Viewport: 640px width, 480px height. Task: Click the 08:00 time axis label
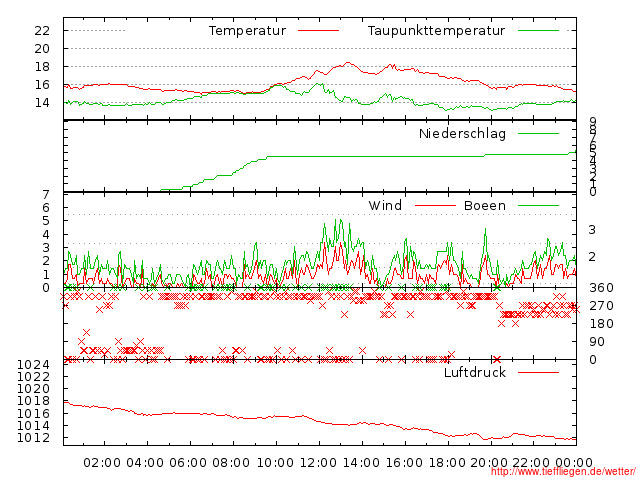[x=231, y=462]
